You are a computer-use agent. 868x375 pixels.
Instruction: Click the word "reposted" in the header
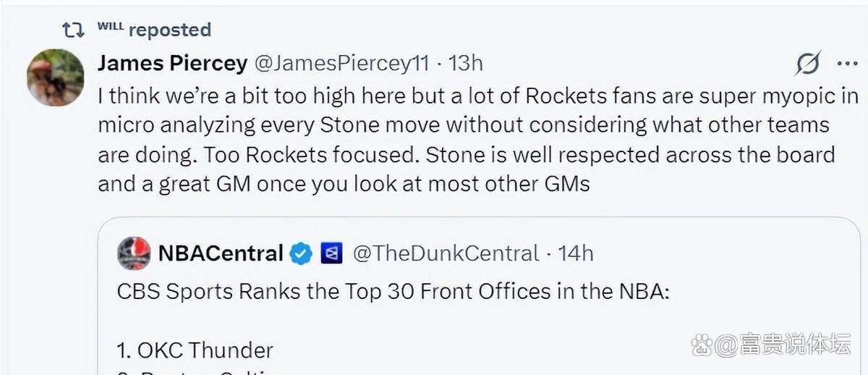coord(169,30)
